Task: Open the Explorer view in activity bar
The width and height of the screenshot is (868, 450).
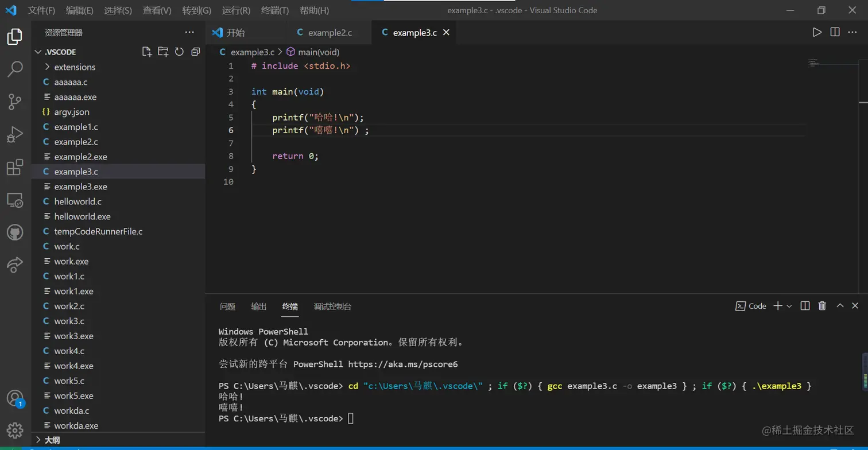Action: (14, 37)
